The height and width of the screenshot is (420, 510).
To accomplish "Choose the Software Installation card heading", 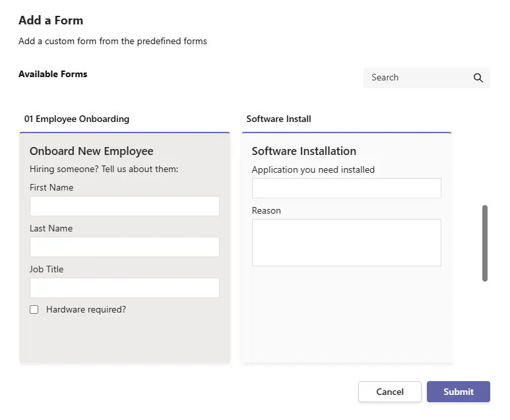I will [x=303, y=152].
